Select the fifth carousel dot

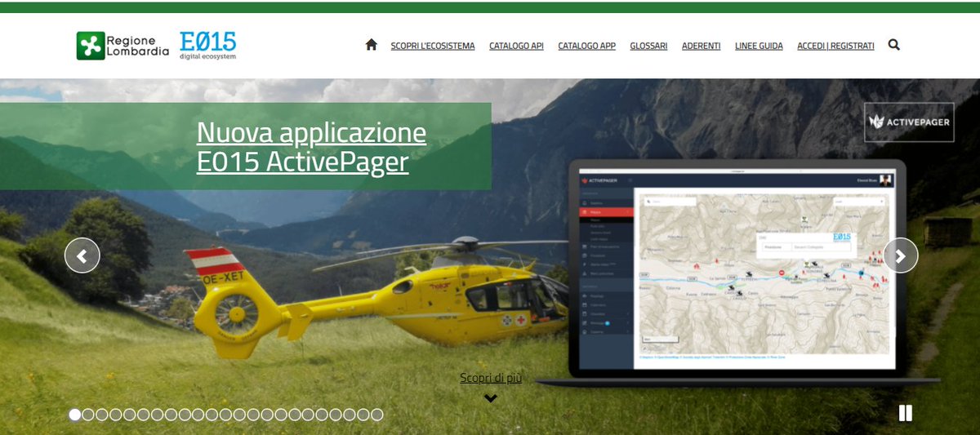[130, 415]
